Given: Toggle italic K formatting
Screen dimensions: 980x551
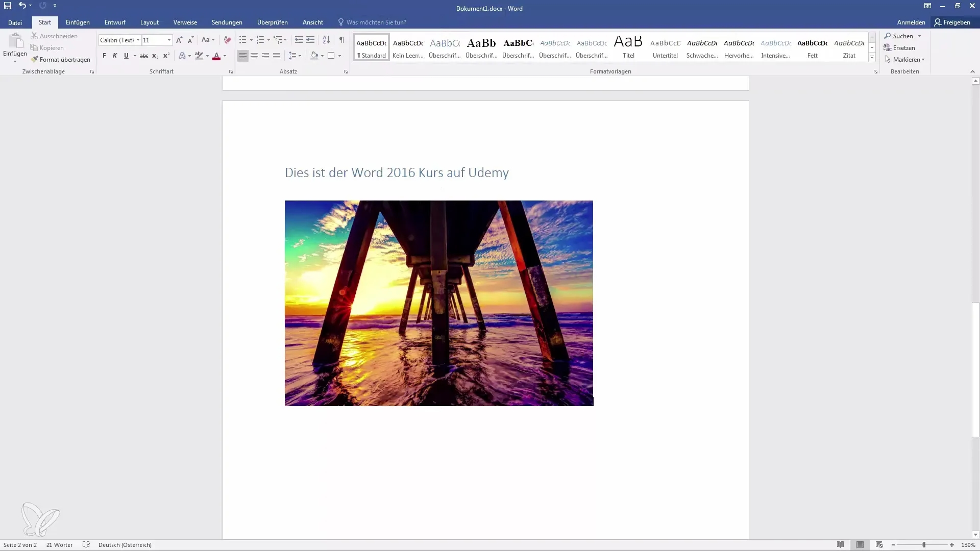Looking at the screenshot, I should click(115, 56).
